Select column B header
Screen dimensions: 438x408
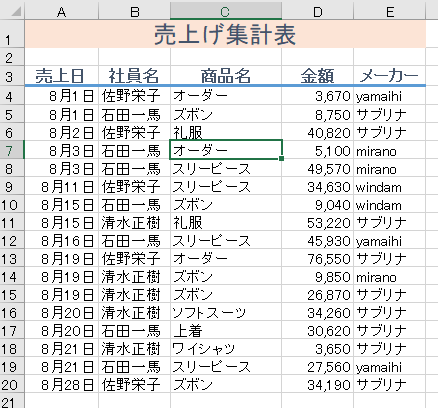point(134,11)
